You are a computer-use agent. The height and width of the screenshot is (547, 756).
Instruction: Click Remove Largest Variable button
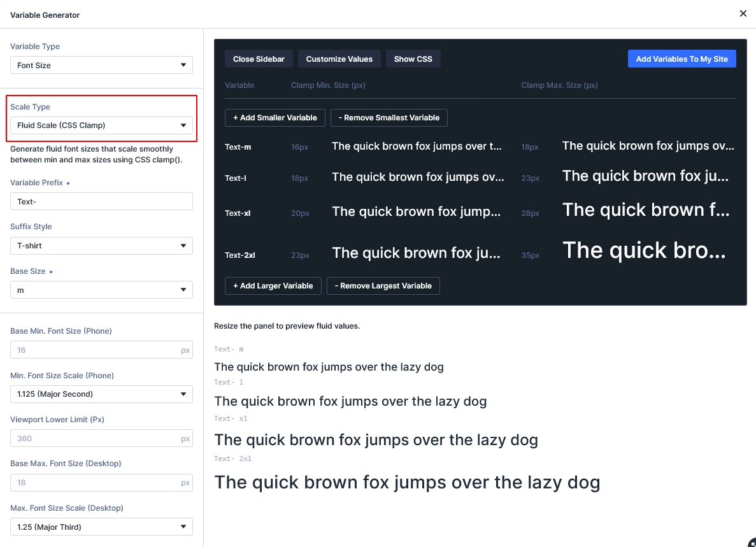pos(383,286)
